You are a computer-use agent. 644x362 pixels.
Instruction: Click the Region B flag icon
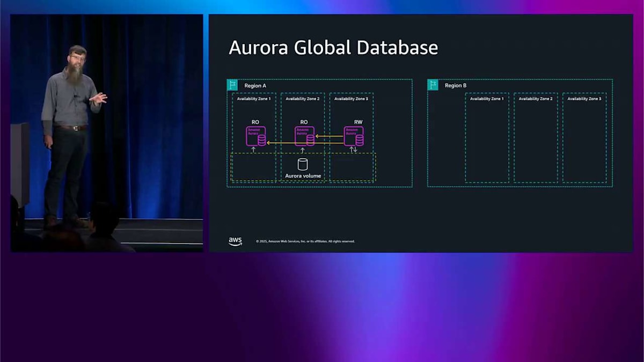click(433, 85)
